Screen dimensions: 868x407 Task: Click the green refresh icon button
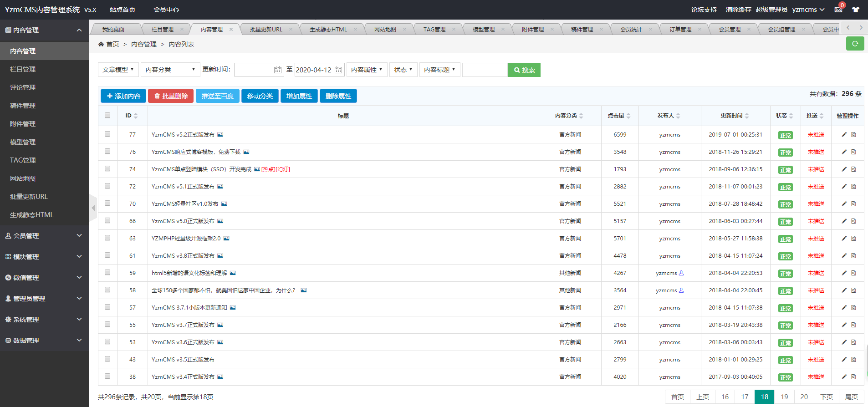tap(855, 44)
